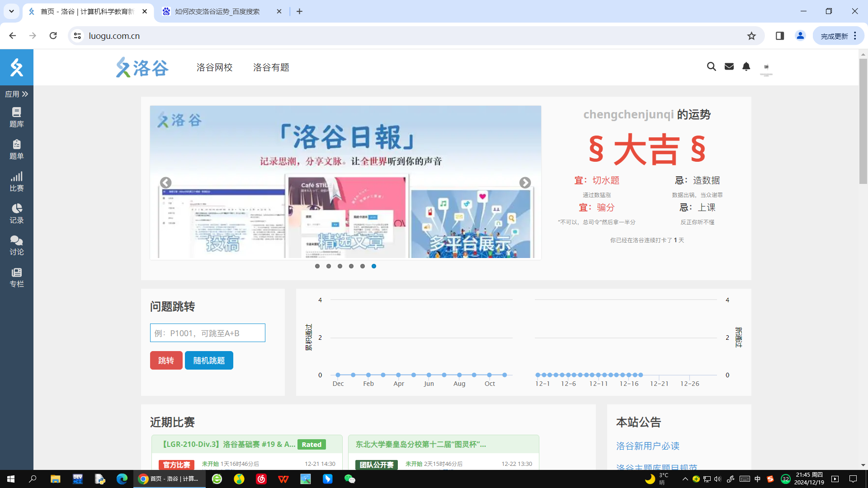Image resolution: width=868 pixels, height=488 pixels.
Task: Toggle the 中 input method indicator
Action: (758, 479)
